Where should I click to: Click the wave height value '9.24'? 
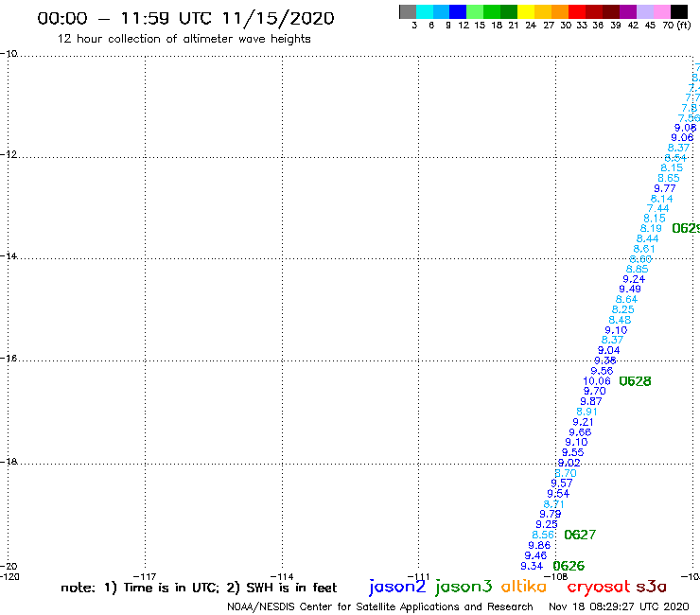tap(634, 279)
